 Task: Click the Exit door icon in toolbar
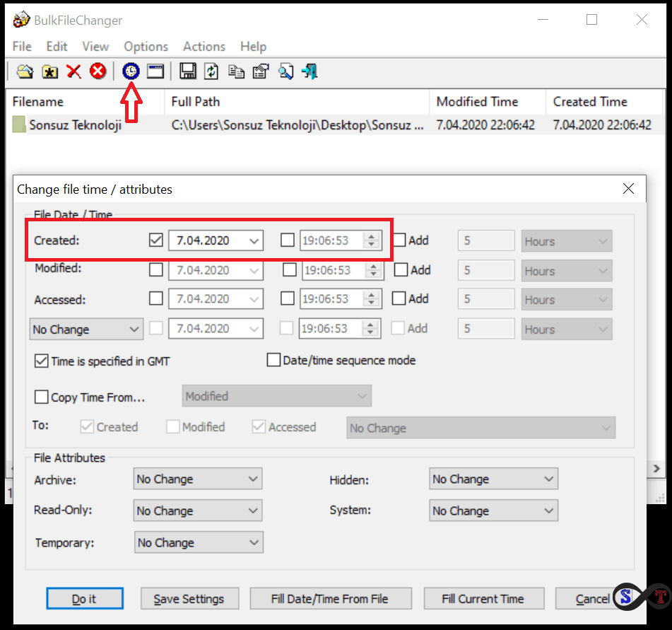click(x=310, y=71)
